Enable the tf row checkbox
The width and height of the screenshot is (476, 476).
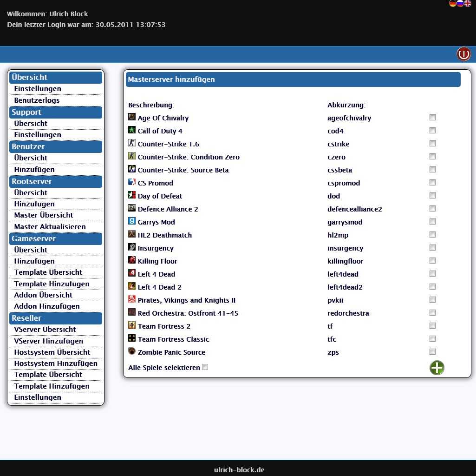pyautogui.click(x=433, y=325)
